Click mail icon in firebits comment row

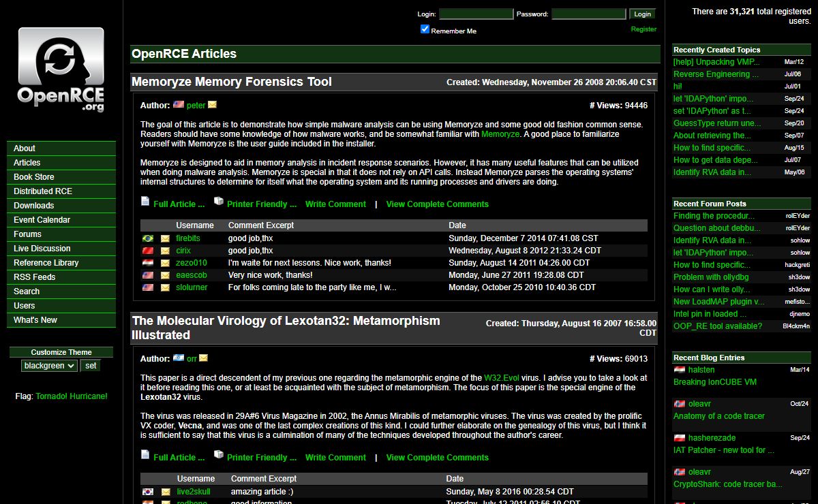(165, 239)
